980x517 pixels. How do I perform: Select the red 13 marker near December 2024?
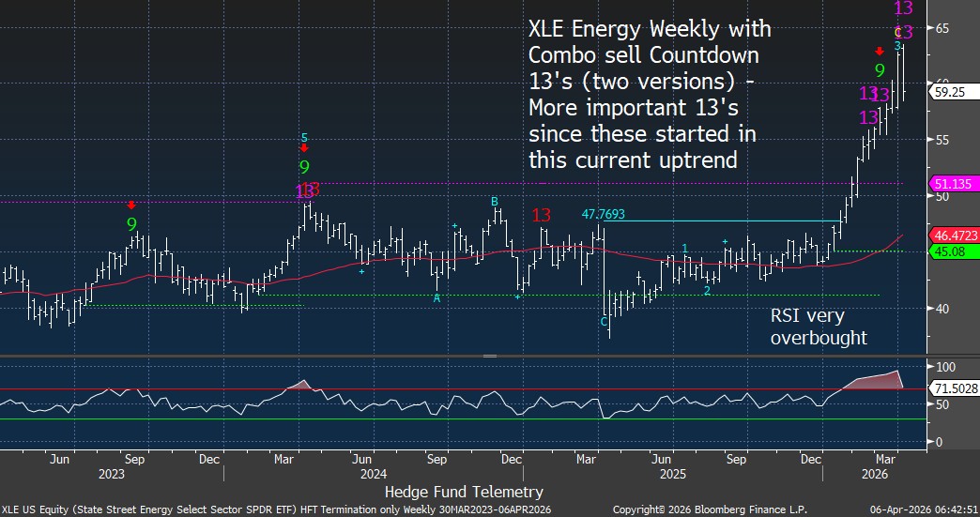point(541,215)
